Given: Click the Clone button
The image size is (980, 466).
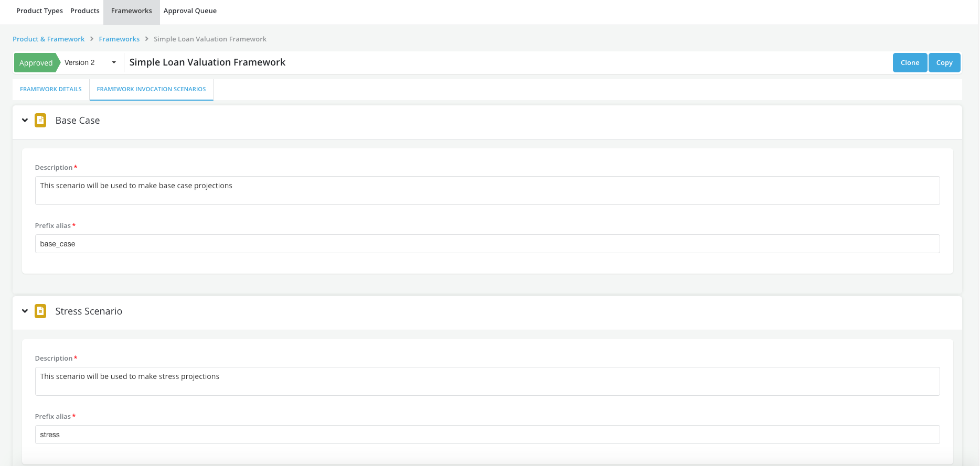Looking at the screenshot, I should tap(910, 63).
